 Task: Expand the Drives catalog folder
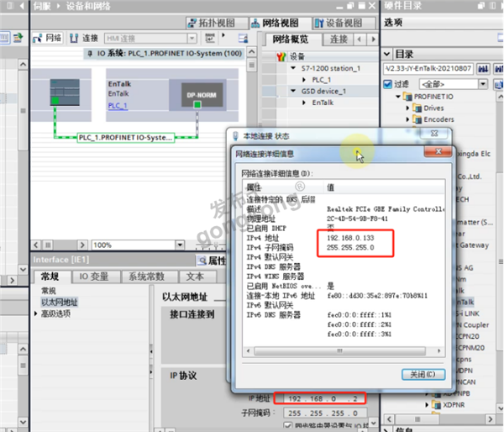tap(408, 108)
